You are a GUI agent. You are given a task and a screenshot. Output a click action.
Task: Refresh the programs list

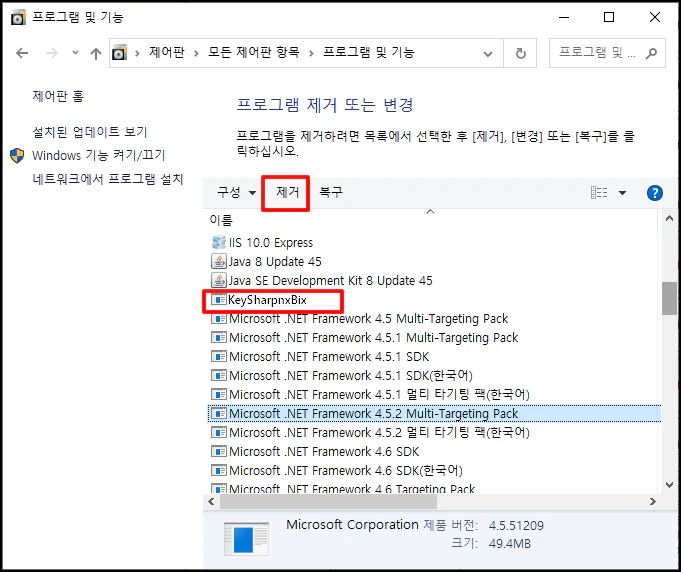point(520,53)
